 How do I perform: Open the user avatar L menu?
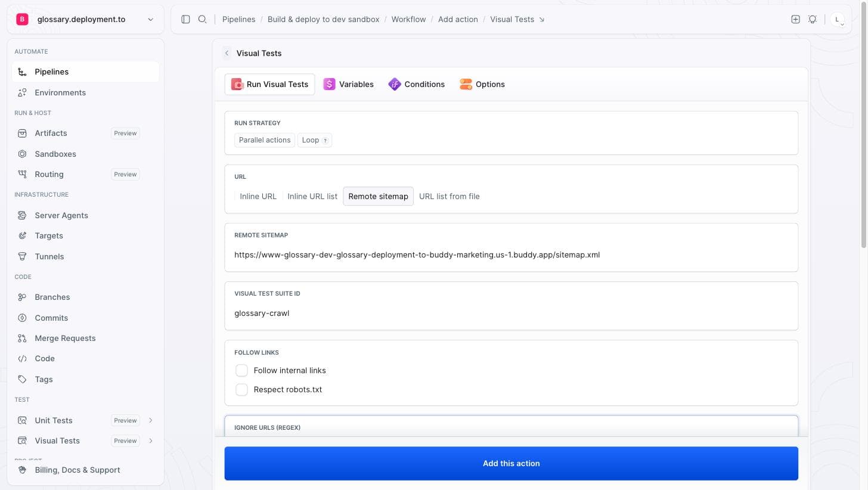tap(837, 19)
